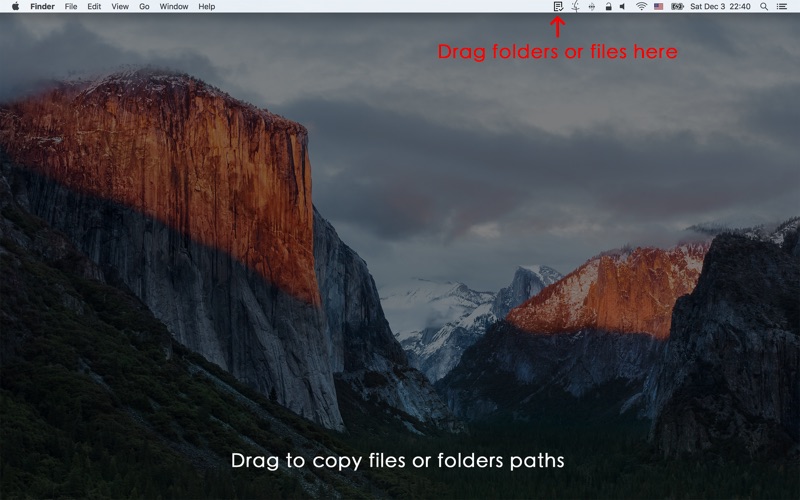Click the red arrow below the menu bar icon

[558, 27]
